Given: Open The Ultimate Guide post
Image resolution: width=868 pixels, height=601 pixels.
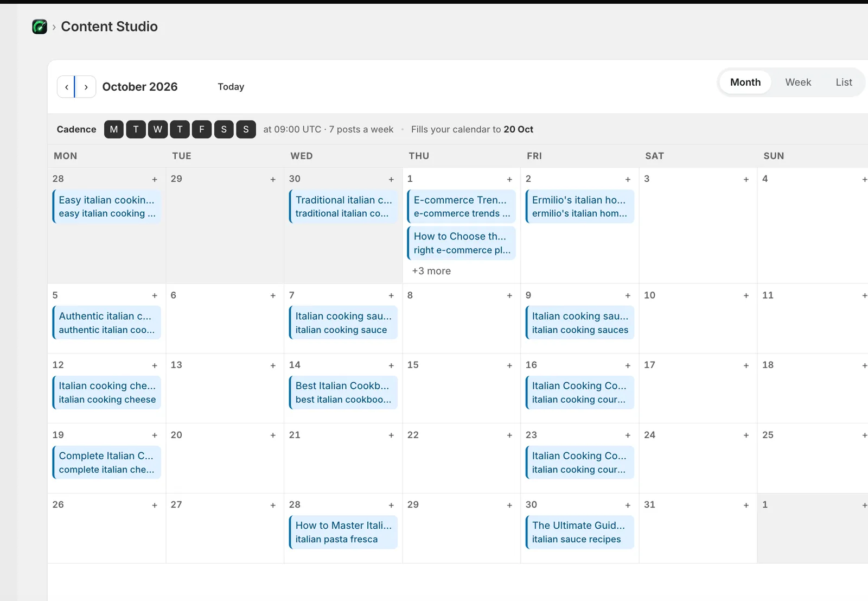Looking at the screenshot, I should coord(580,532).
